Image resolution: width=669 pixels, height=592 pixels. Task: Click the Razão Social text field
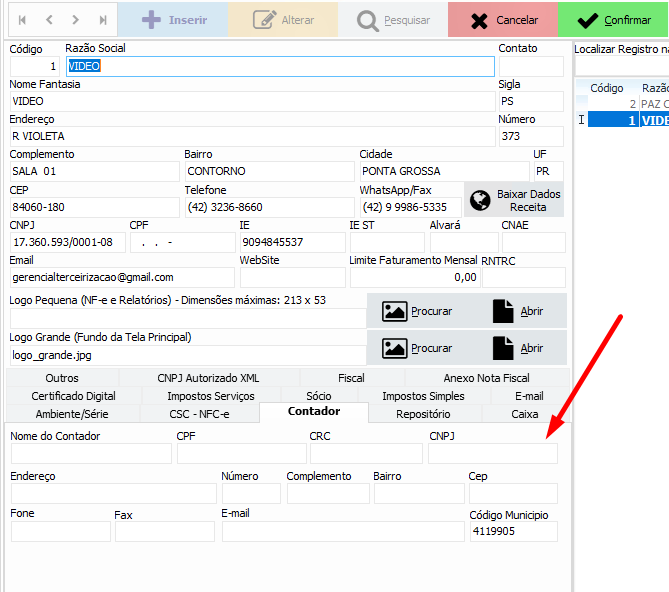(280, 66)
